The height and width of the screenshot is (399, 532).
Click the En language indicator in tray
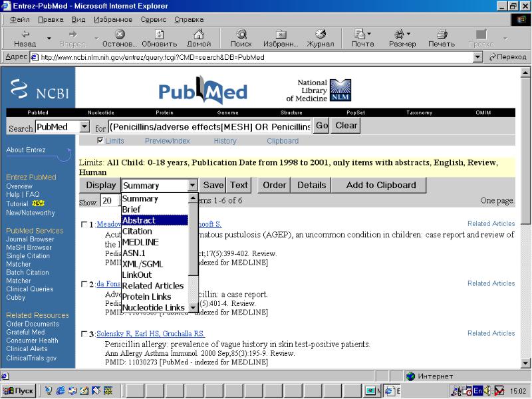[477, 391]
